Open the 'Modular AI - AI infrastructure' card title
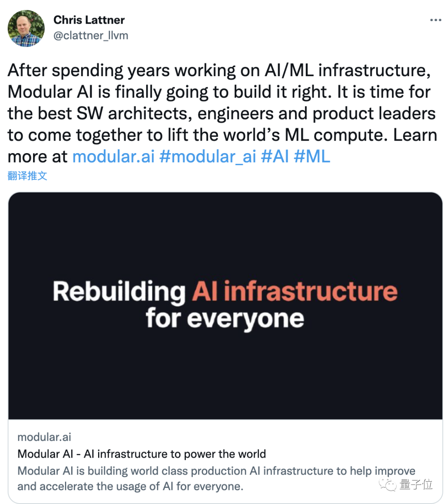Viewport: 447px width, 504px height. [x=142, y=454]
